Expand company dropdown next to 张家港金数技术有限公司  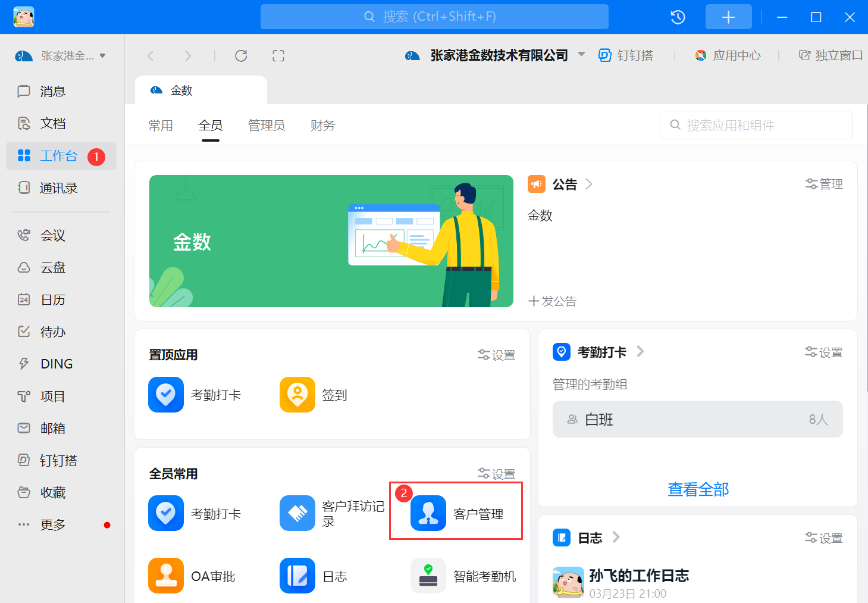pos(581,55)
